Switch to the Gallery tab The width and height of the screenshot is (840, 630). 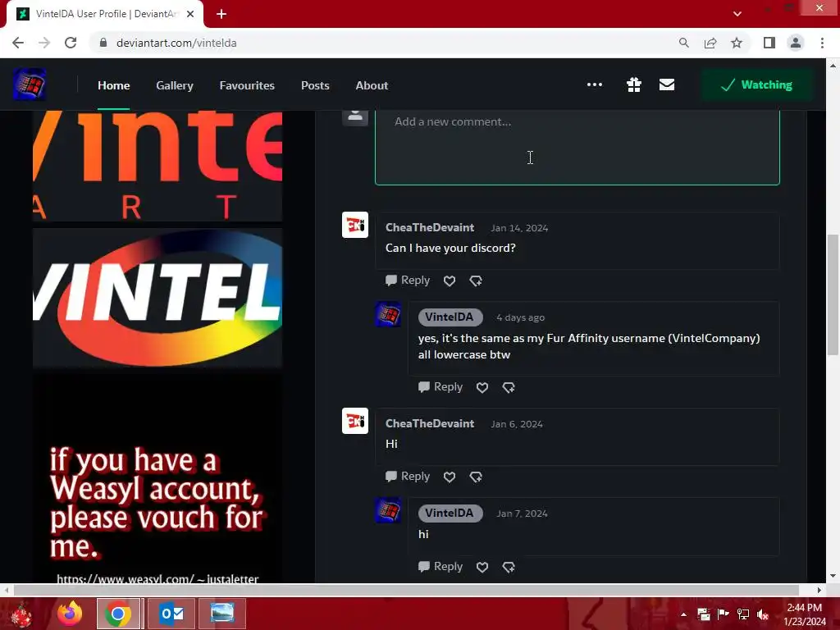coord(174,85)
